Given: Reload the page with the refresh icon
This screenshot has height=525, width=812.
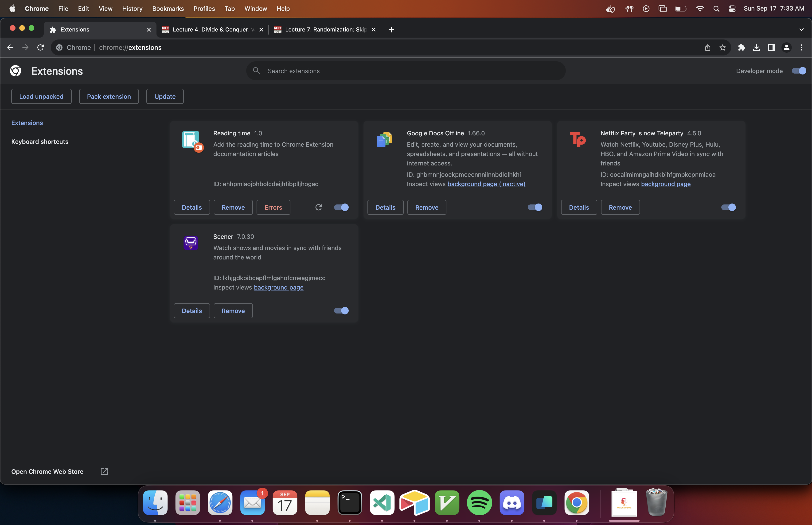Looking at the screenshot, I should pos(41,47).
